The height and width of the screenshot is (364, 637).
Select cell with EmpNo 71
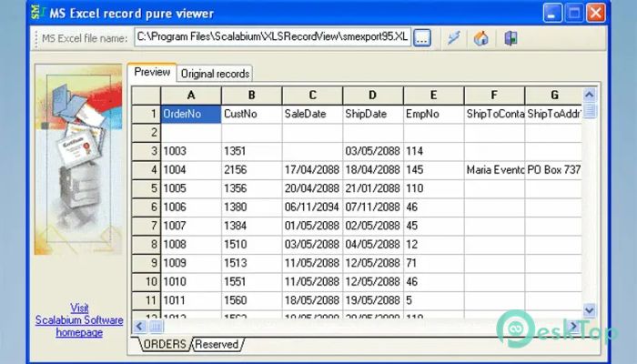click(x=433, y=263)
